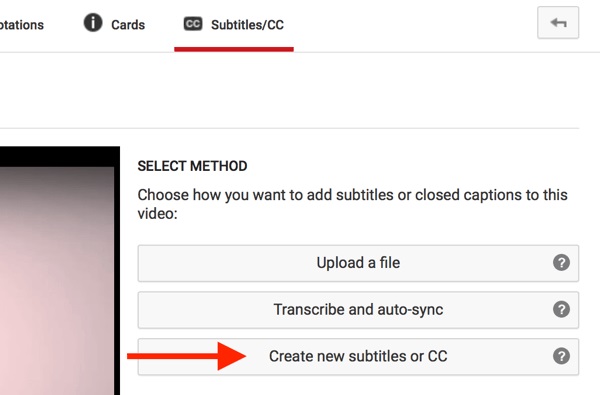Viewport: 600px width, 395px height.
Task: Open help for Create new subtitles or CC
Action: 561,356
